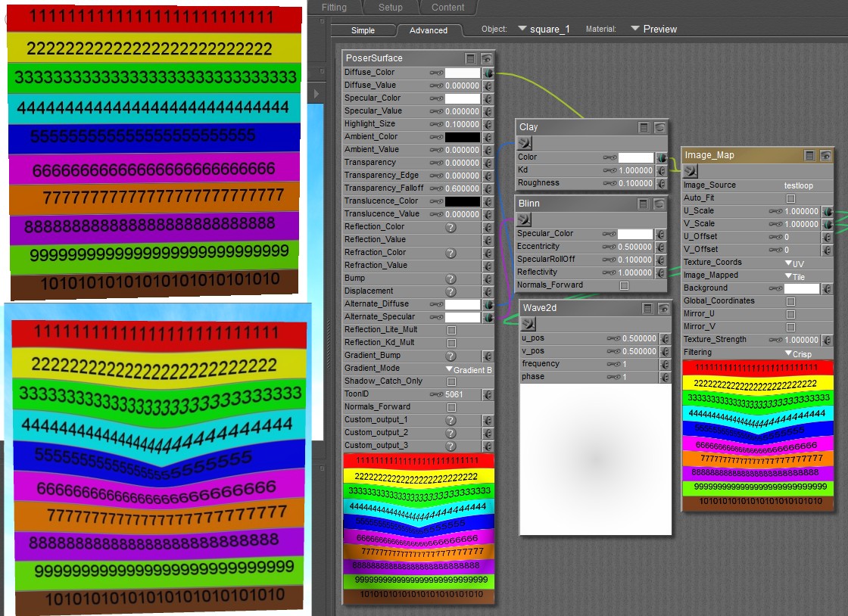
Task: Click the U_Scale connector plug icon
Action: tap(827, 212)
